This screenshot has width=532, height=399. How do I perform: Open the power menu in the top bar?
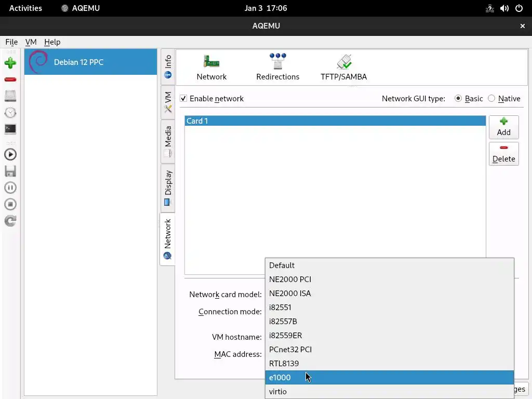519,8
